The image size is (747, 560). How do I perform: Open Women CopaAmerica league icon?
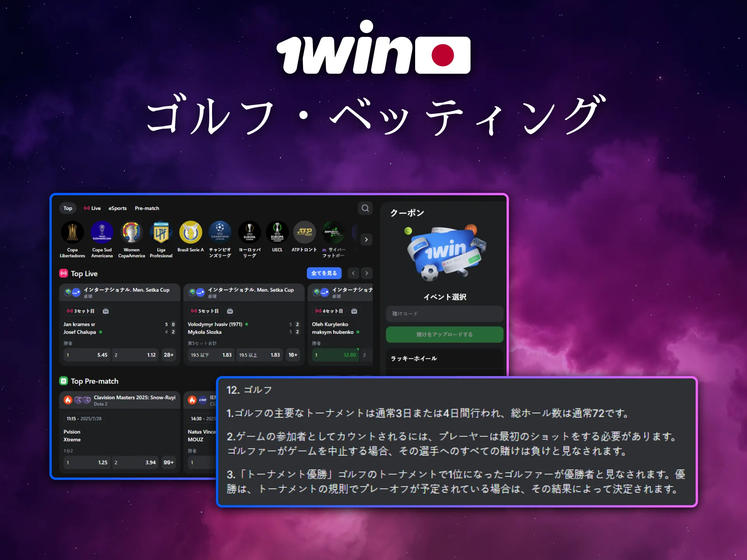click(x=132, y=232)
